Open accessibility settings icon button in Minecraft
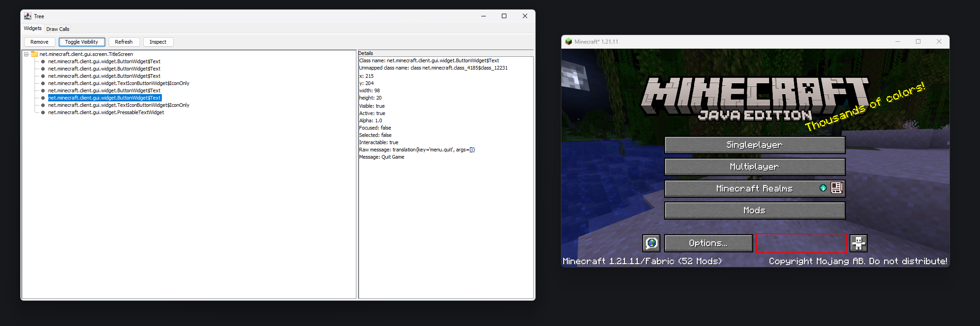The image size is (980, 326). (x=859, y=243)
